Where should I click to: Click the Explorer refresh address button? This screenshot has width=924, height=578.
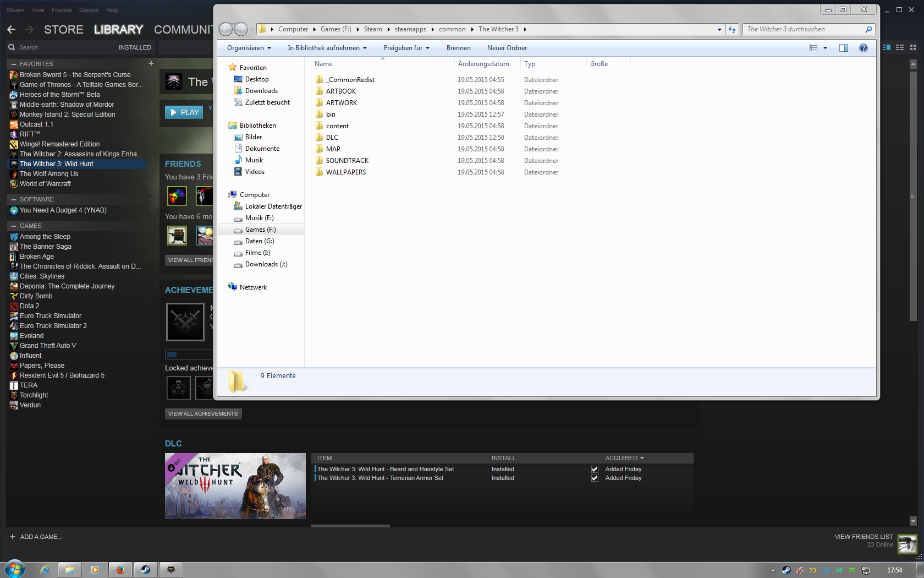tap(732, 29)
